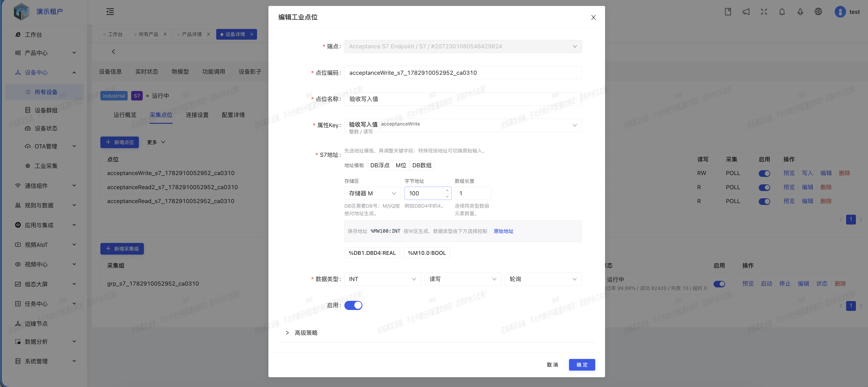Click 确定 to confirm

(582, 365)
